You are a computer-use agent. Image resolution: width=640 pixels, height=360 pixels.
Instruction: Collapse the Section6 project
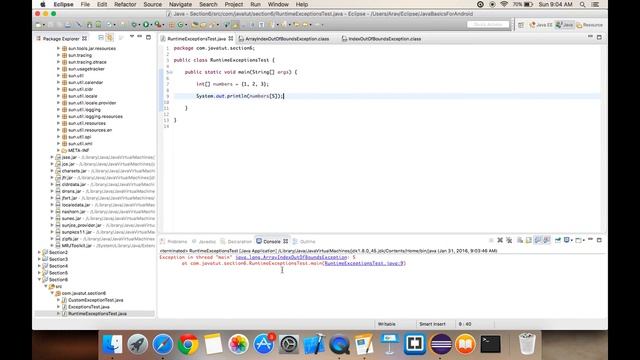[x=39, y=280]
